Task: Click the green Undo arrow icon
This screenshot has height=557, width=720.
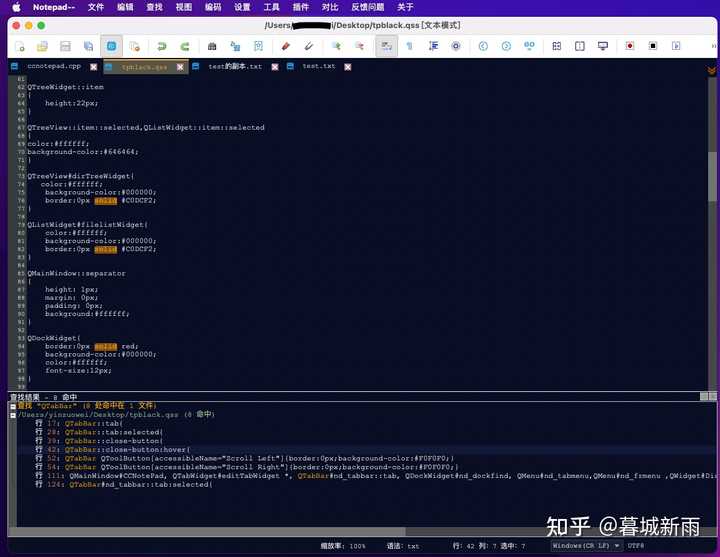Action: [162, 46]
